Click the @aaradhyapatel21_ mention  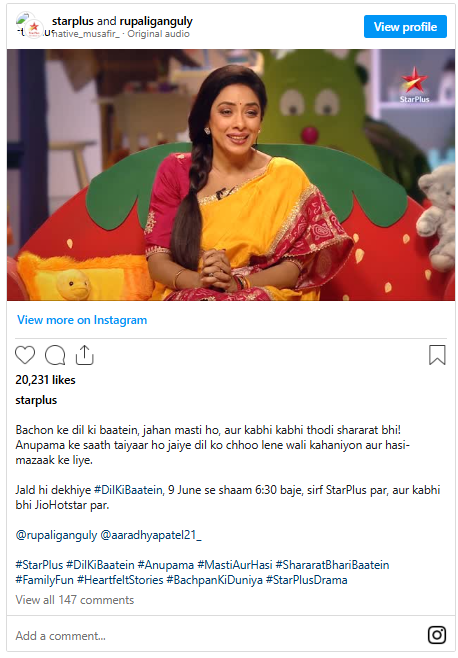pyautogui.click(x=151, y=535)
